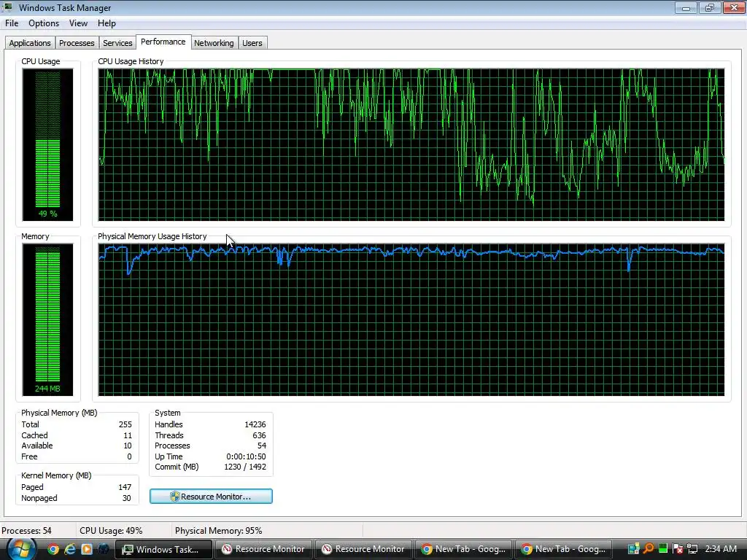Click the Threads value 636
Viewport: 747px width, 560px height.
pos(259,435)
